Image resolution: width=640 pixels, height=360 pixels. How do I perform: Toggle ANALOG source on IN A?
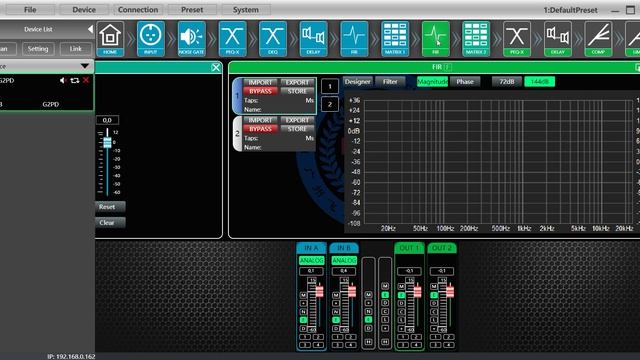coord(311,260)
